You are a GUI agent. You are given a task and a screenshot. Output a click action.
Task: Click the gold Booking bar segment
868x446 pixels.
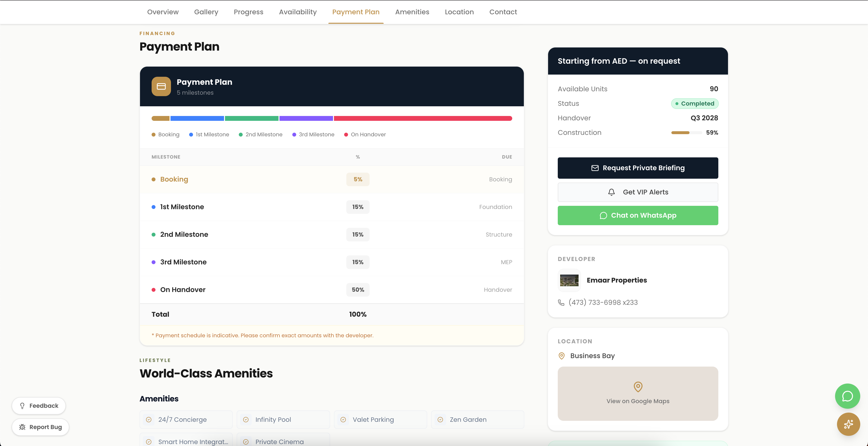pyautogui.click(x=160, y=118)
